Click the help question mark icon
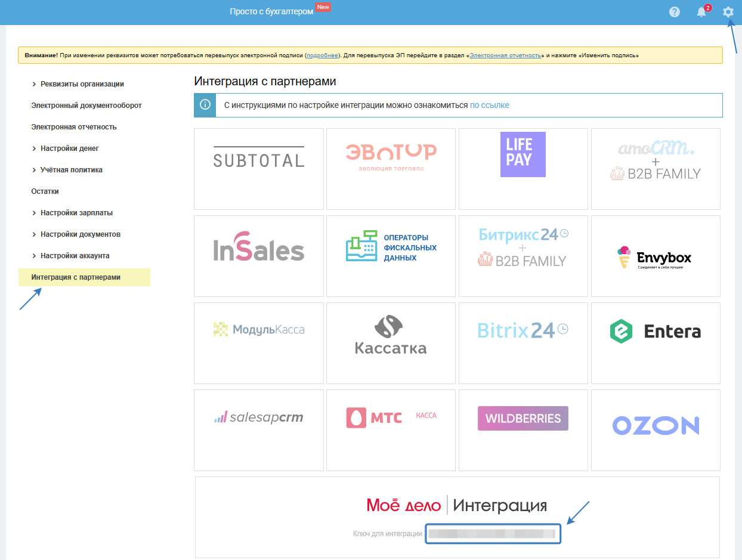 675,12
